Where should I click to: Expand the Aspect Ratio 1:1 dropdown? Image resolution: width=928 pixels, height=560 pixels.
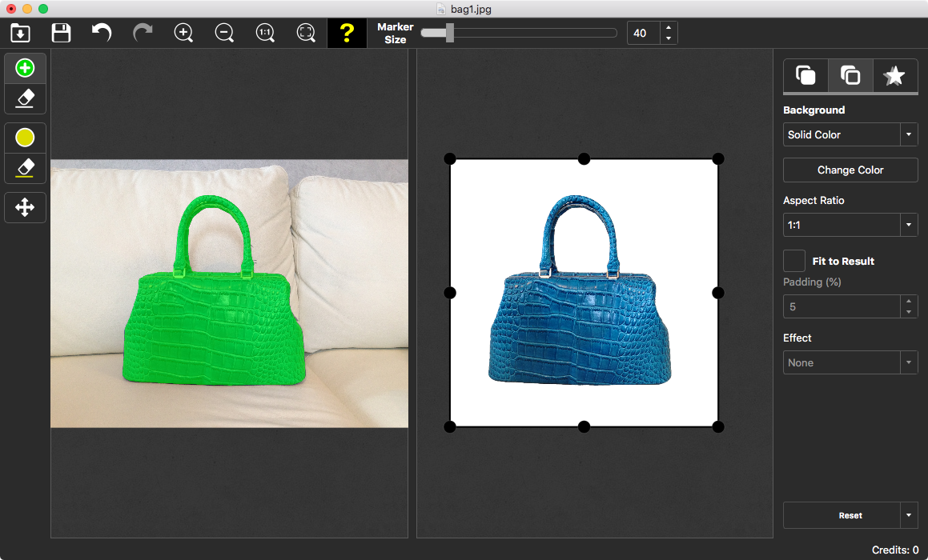click(850, 225)
